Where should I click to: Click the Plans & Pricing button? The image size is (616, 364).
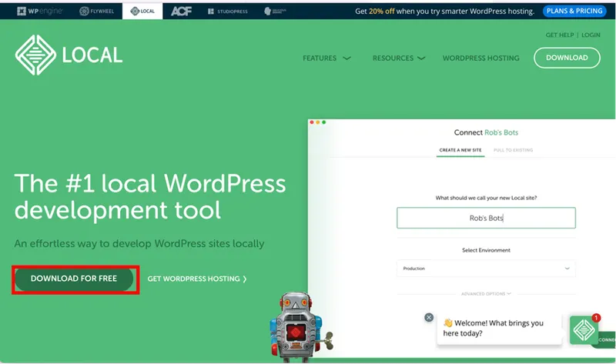(x=574, y=11)
